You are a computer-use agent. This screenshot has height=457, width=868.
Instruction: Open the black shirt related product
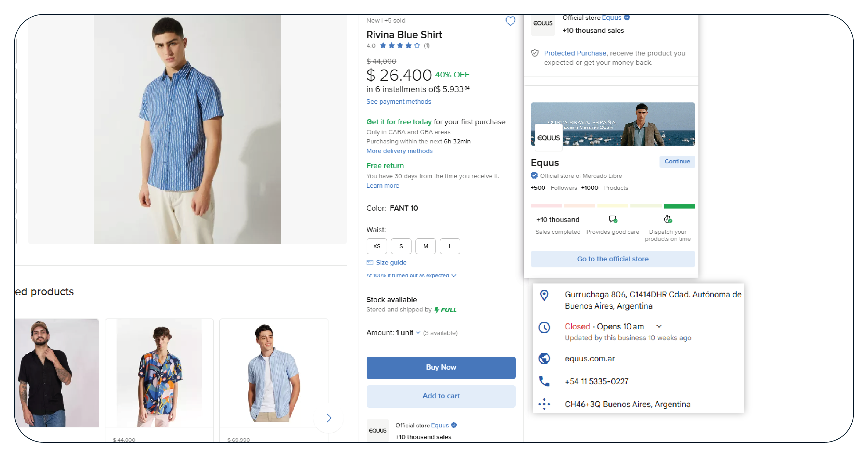[x=57, y=372]
